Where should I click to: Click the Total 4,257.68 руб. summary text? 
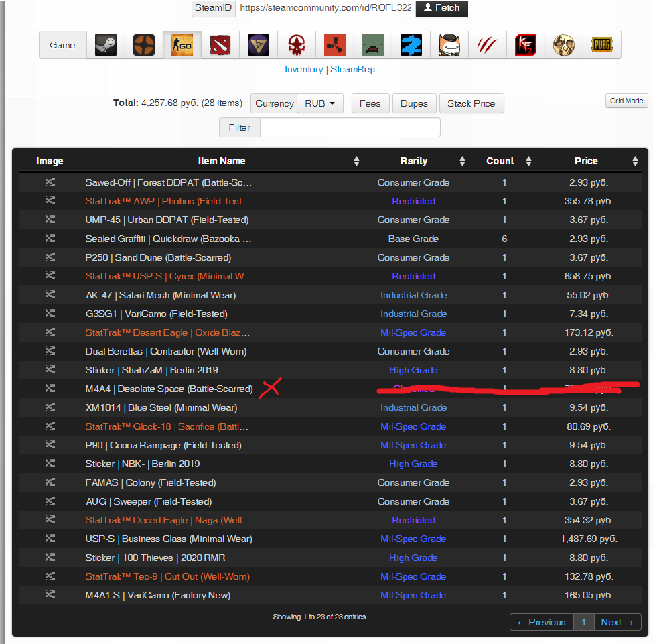(x=178, y=103)
